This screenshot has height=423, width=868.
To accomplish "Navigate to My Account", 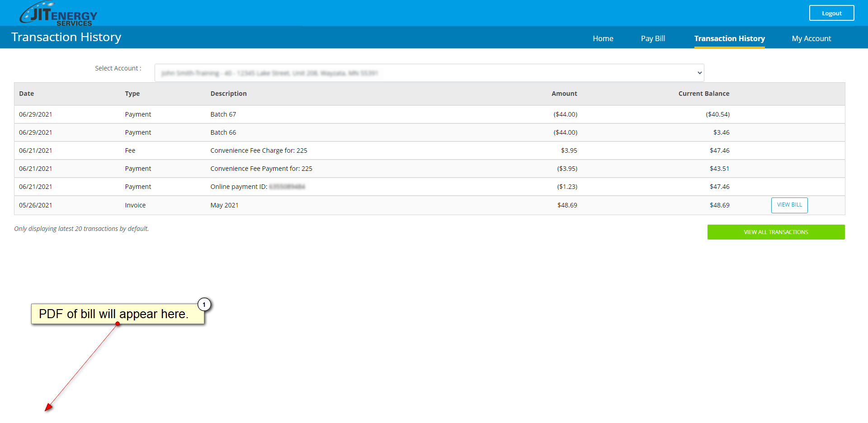I will (x=811, y=38).
